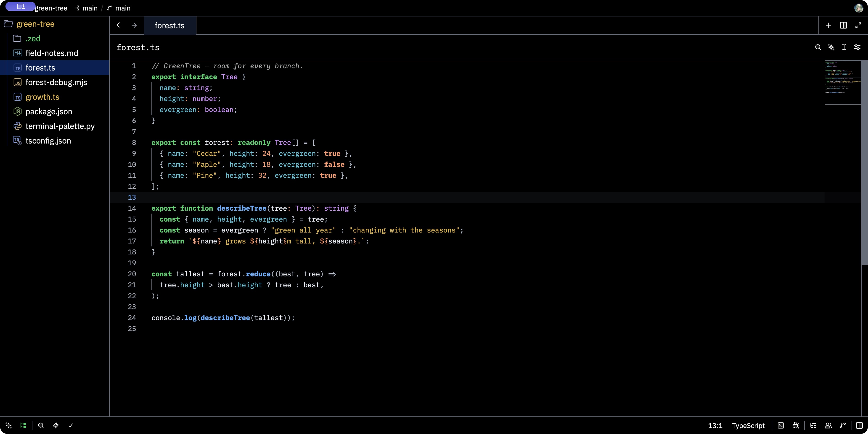Screen dimensions: 868x434
Task: Click the checkmark diagnostics icon
Action: click(x=71, y=425)
